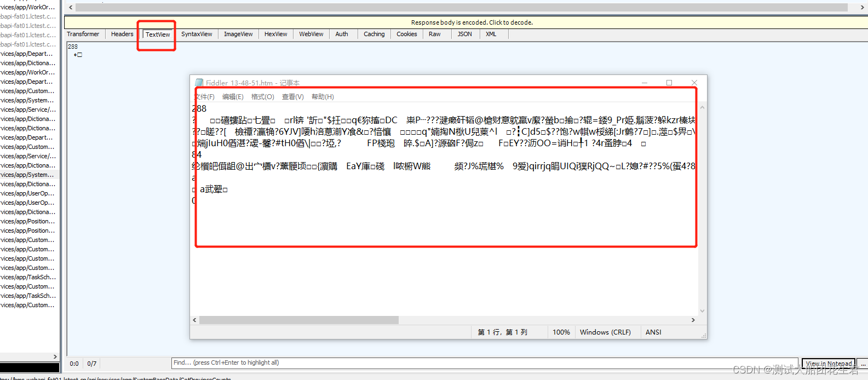Click the '...' button beside View in Notepad

[863, 364]
